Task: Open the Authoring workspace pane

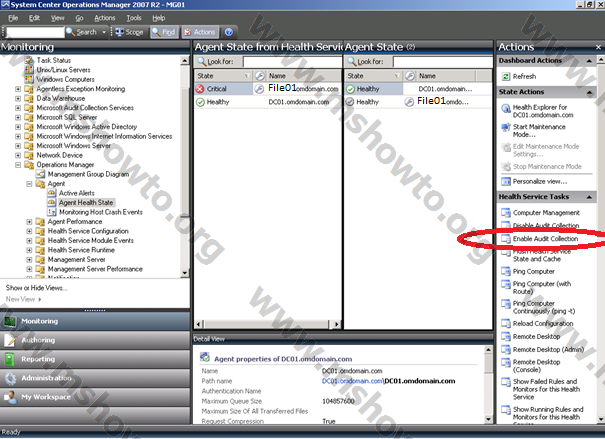Action: tap(95, 340)
